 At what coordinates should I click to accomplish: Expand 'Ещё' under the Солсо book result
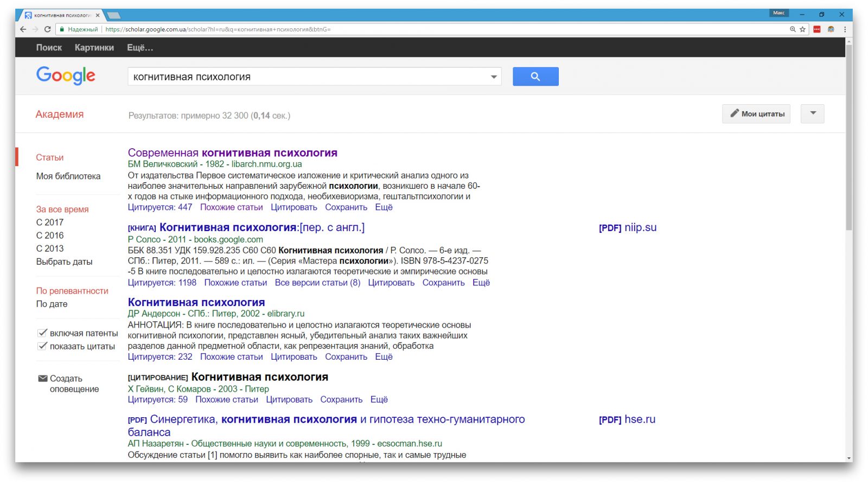coord(481,283)
